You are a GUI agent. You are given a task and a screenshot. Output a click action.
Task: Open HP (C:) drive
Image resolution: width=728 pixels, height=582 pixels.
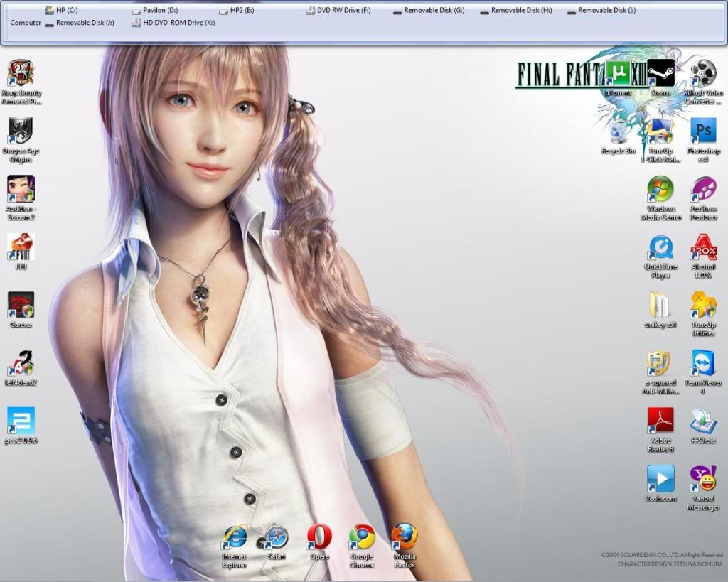coord(62,10)
